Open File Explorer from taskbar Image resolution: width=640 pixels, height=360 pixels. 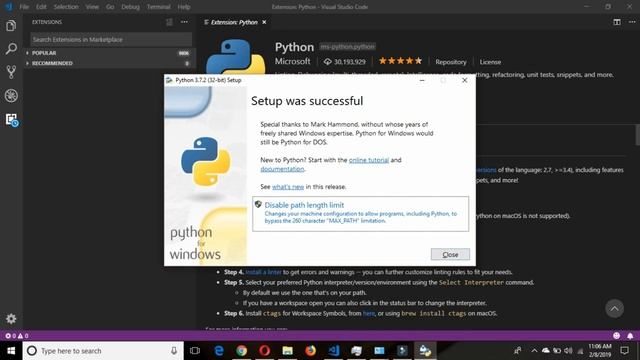pyautogui.click(x=287, y=351)
